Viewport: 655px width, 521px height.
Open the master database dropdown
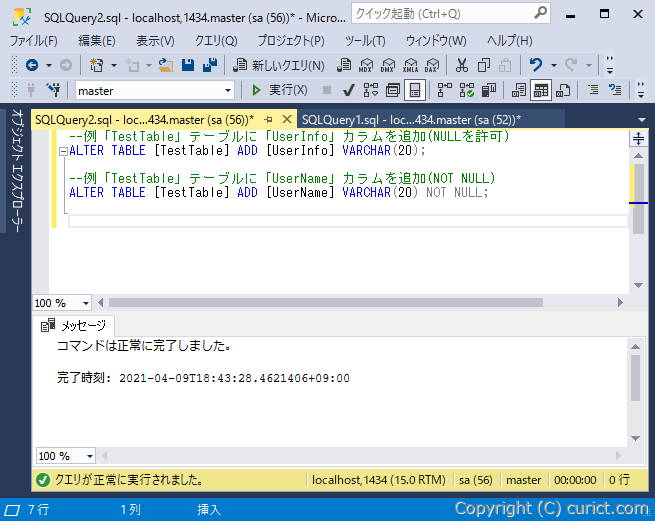click(x=228, y=90)
